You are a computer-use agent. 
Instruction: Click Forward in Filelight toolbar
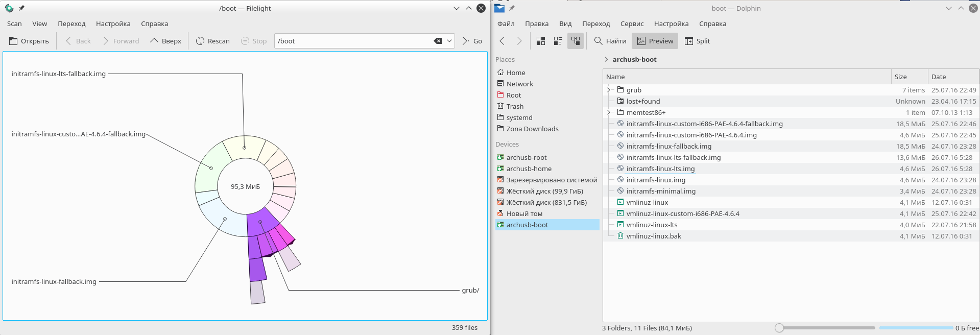click(x=121, y=41)
